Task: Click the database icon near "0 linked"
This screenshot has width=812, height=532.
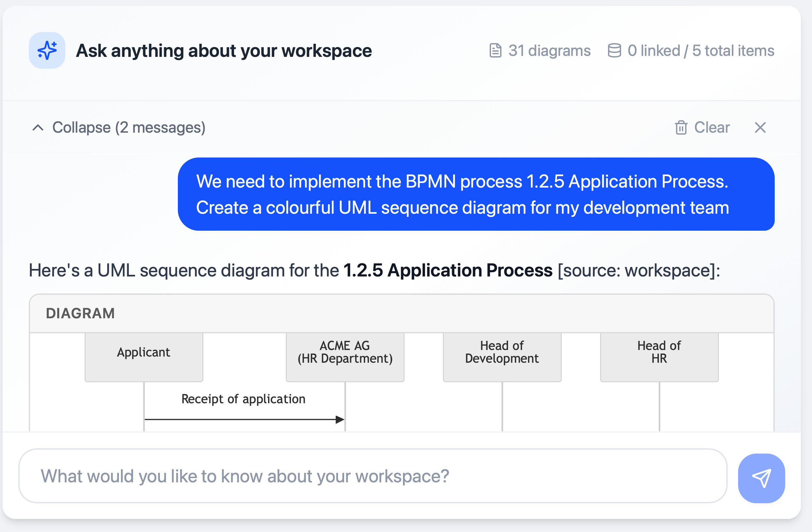Action: (x=615, y=50)
